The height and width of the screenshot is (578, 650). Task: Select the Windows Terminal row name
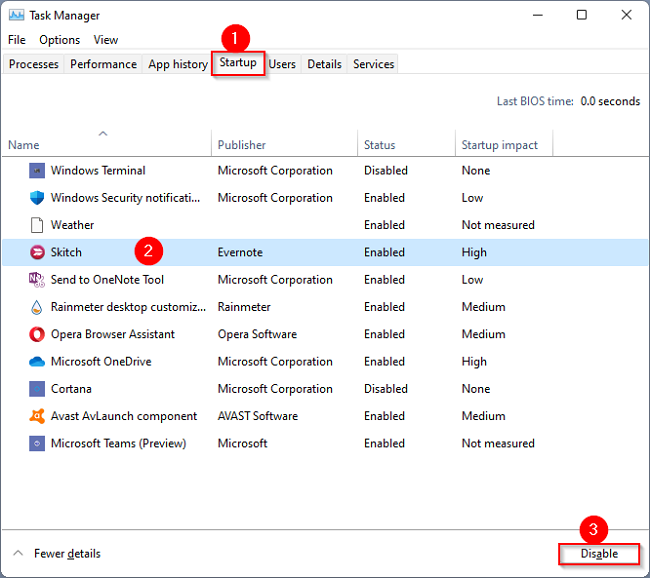click(x=98, y=170)
